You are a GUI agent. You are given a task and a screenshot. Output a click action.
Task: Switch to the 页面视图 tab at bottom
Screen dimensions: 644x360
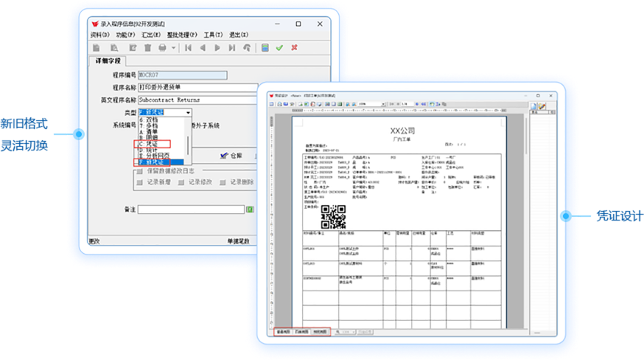point(302,332)
